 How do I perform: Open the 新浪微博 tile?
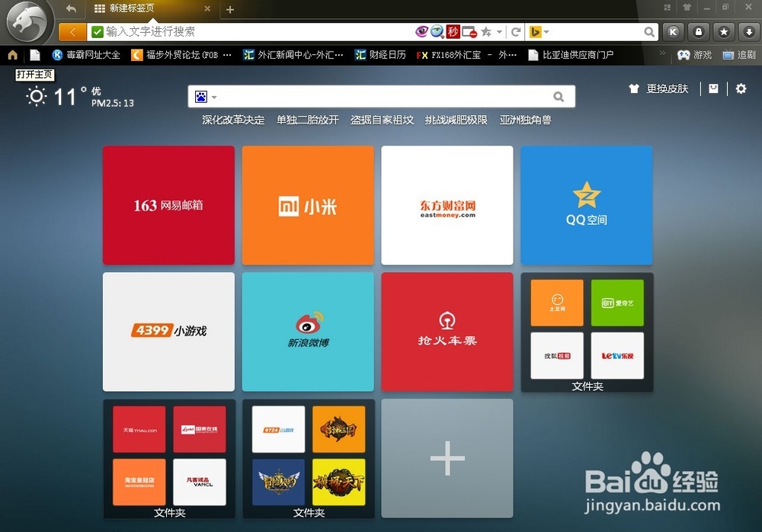tap(308, 332)
